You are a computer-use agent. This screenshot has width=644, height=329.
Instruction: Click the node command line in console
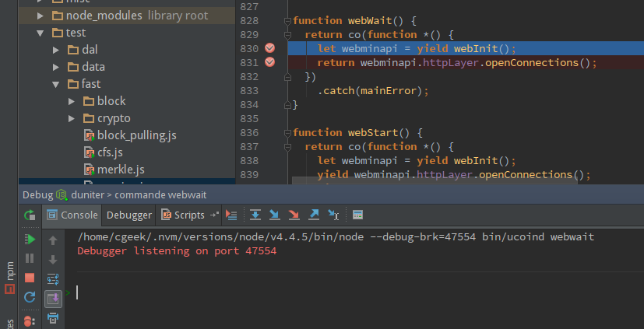pos(336,236)
